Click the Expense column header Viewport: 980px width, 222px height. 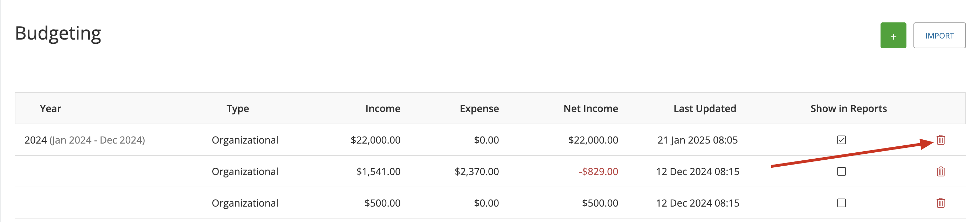click(x=479, y=109)
